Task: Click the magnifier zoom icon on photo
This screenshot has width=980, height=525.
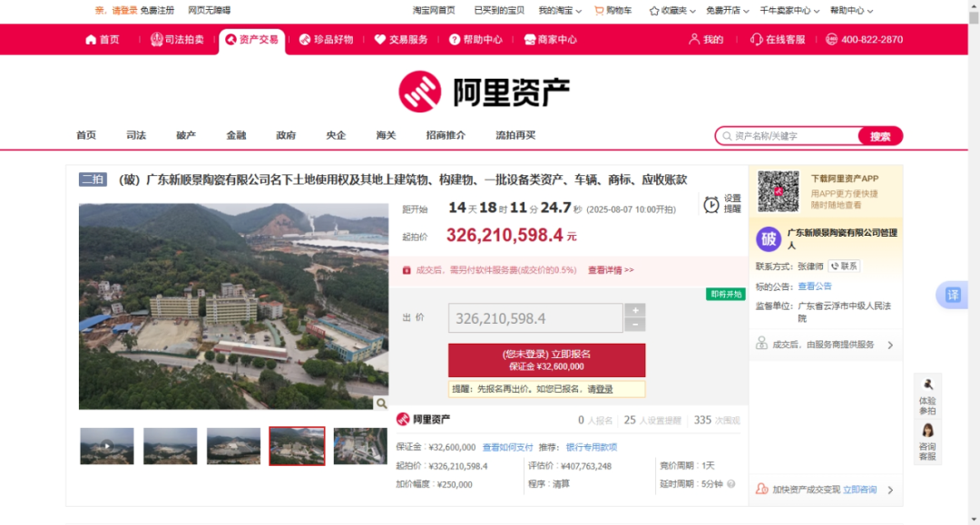Action: 381,403
